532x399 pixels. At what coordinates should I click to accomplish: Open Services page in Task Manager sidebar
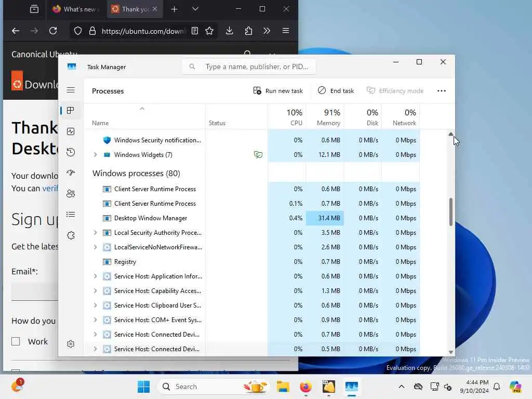click(71, 235)
